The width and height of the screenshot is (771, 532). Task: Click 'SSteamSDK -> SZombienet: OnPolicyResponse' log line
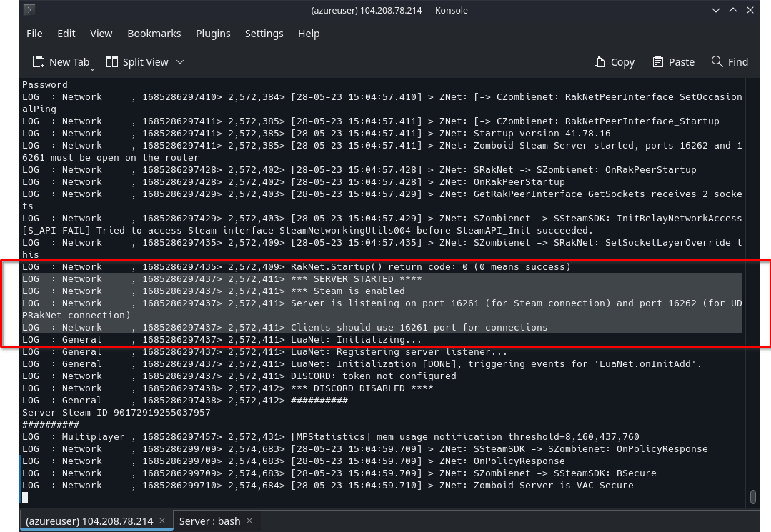[365, 449]
